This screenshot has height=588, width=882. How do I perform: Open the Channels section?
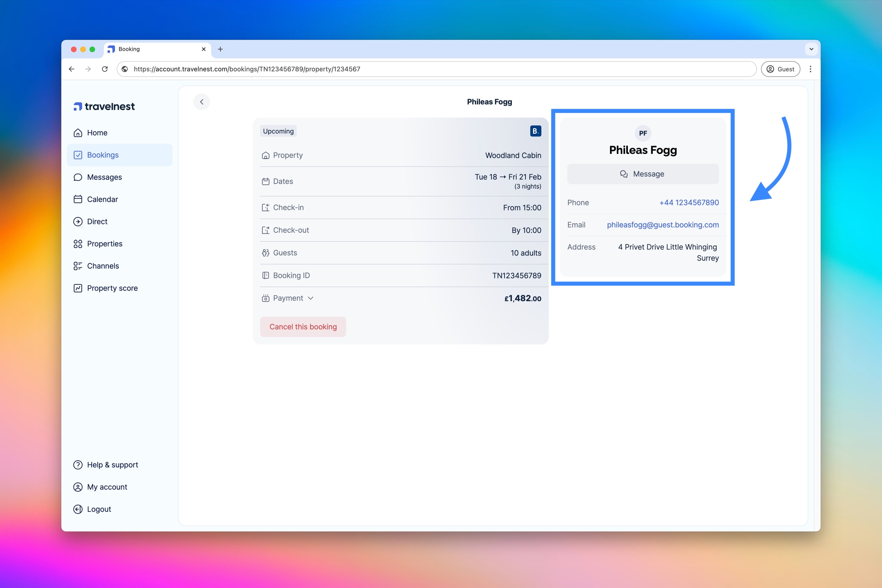[x=102, y=266]
